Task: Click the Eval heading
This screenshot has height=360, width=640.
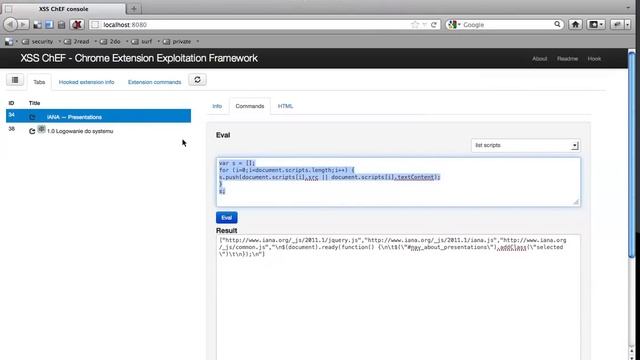Action: coord(223,135)
